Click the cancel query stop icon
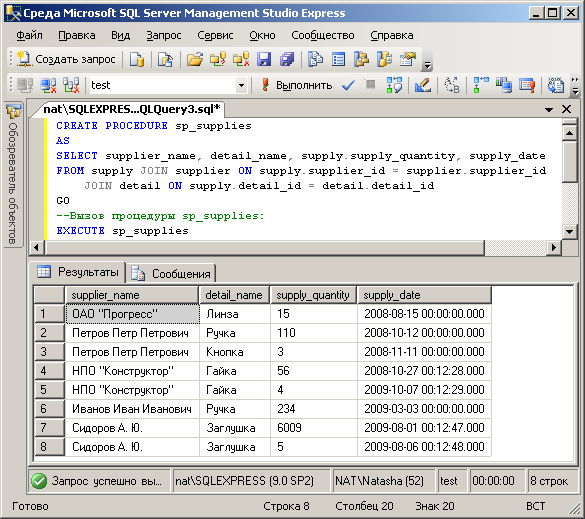Image resolution: width=585 pixels, height=519 pixels. pyautogui.click(x=370, y=84)
